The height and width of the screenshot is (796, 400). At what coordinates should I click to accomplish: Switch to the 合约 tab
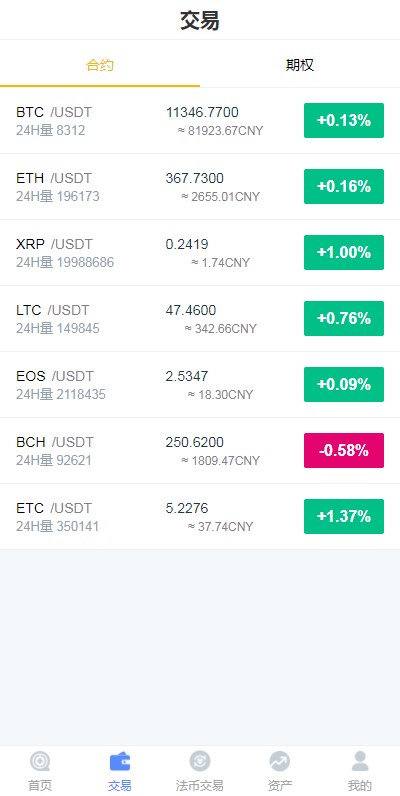point(100,65)
